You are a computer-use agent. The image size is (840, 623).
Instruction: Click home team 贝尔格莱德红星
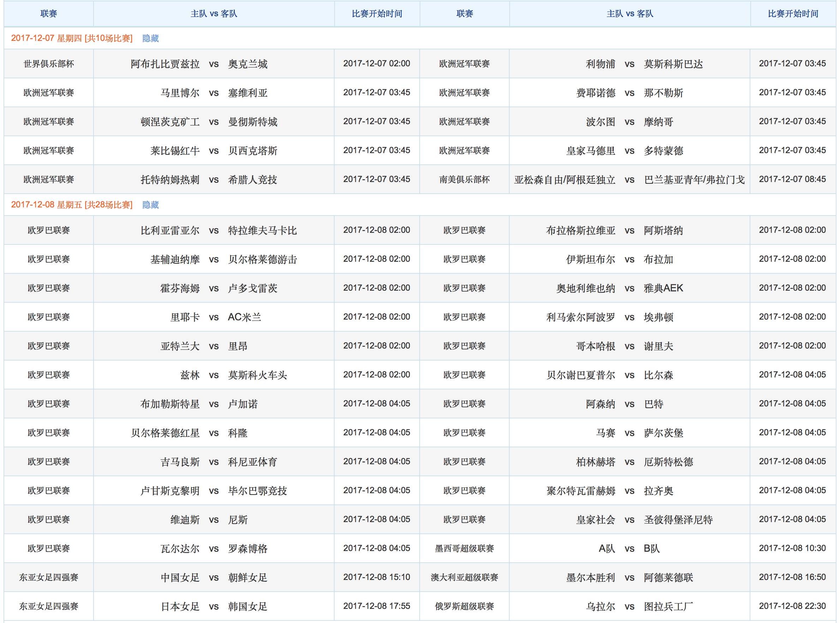click(165, 433)
